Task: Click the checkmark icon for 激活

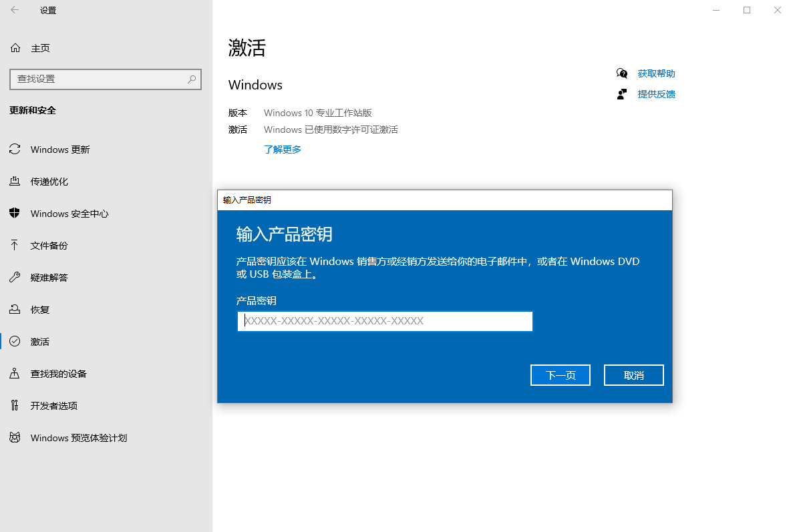Action: point(15,341)
